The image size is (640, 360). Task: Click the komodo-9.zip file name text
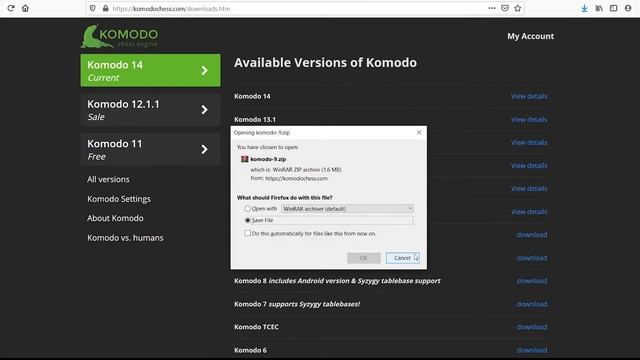click(268, 159)
